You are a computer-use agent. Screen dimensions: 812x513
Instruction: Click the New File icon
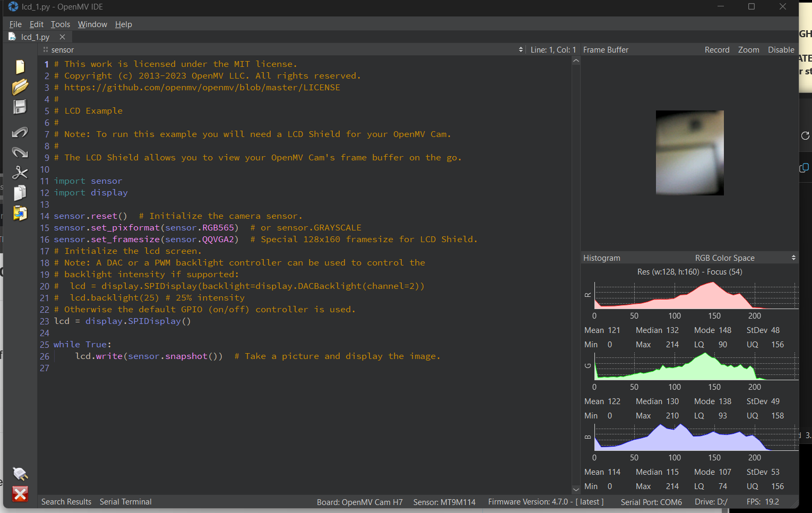coord(20,66)
